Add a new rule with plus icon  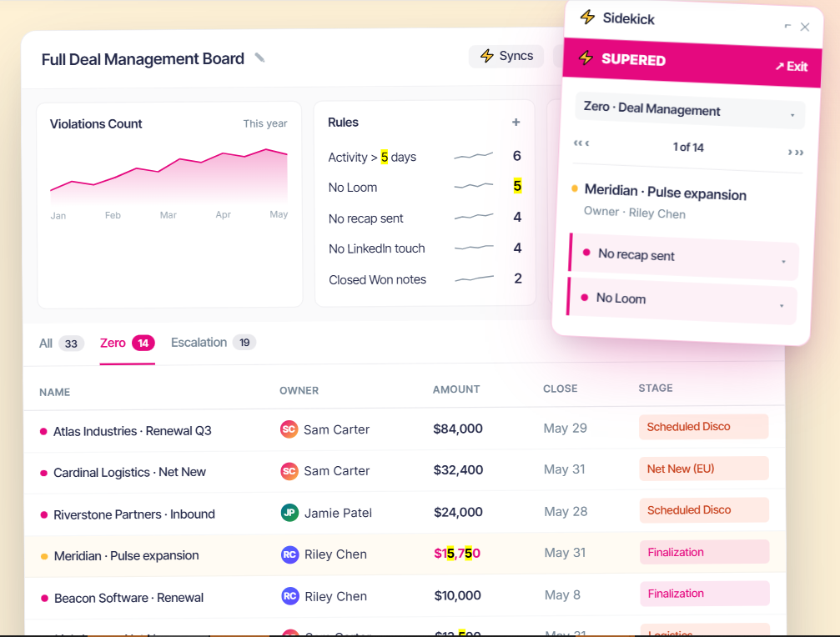[516, 122]
